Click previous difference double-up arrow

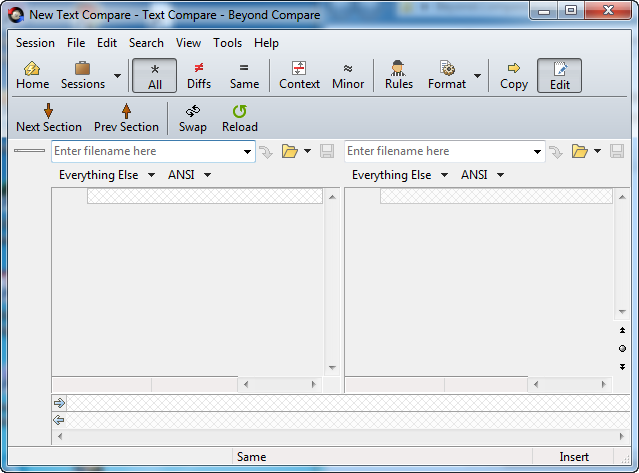coord(622,330)
